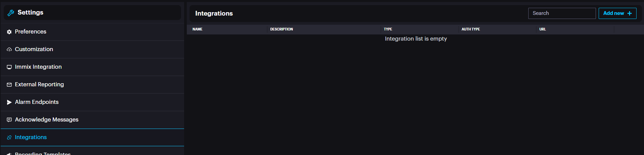Click the "Integration list is empty" message
This screenshot has height=155, width=644.
pos(416,39)
